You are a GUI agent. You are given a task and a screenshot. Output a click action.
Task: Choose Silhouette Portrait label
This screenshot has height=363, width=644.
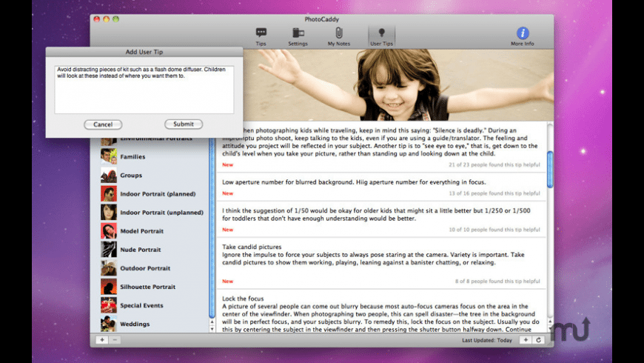point(148,287)
